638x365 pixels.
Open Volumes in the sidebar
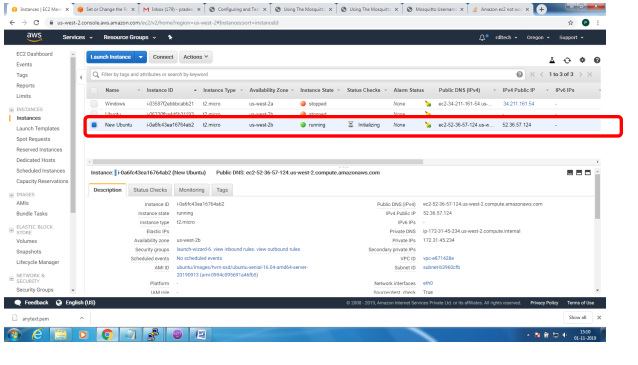26,241
